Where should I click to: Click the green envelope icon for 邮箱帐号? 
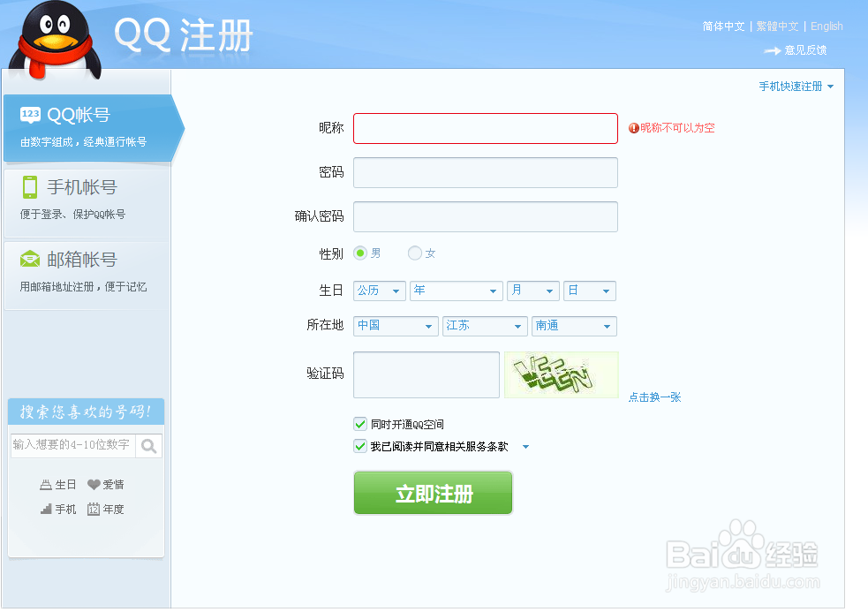(30, 259)
